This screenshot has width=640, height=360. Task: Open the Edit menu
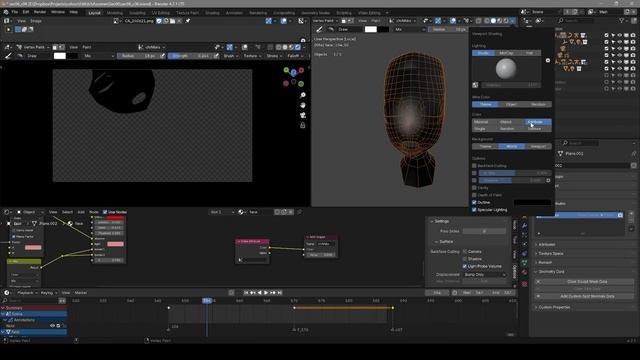(x=26, y=12)
